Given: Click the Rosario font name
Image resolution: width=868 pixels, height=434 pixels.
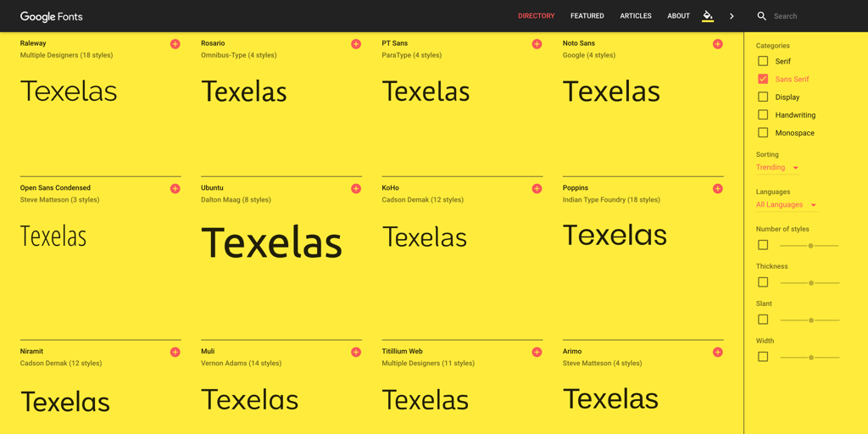Looking at the screenshot, I should click(x=213, y=43).
